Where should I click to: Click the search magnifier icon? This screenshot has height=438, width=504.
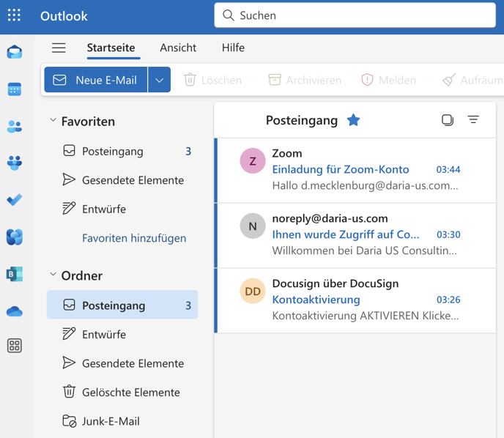point(229,15)
